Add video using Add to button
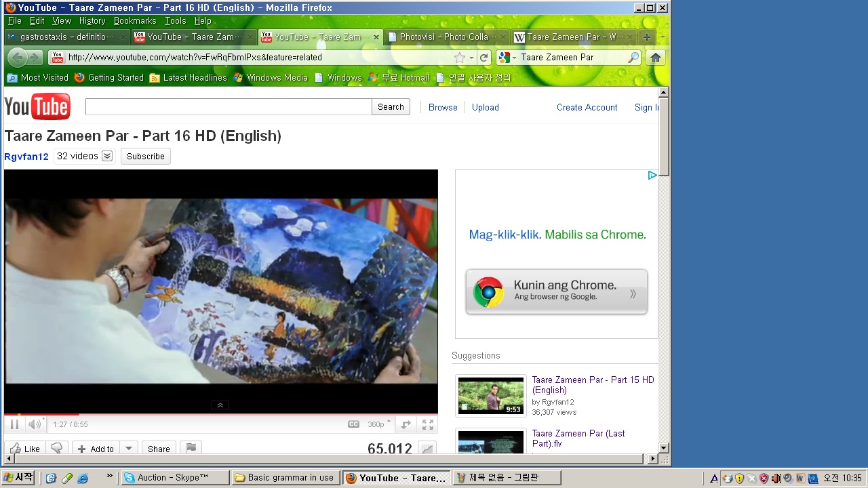This screenshot has height=488, width=868. 96,449
